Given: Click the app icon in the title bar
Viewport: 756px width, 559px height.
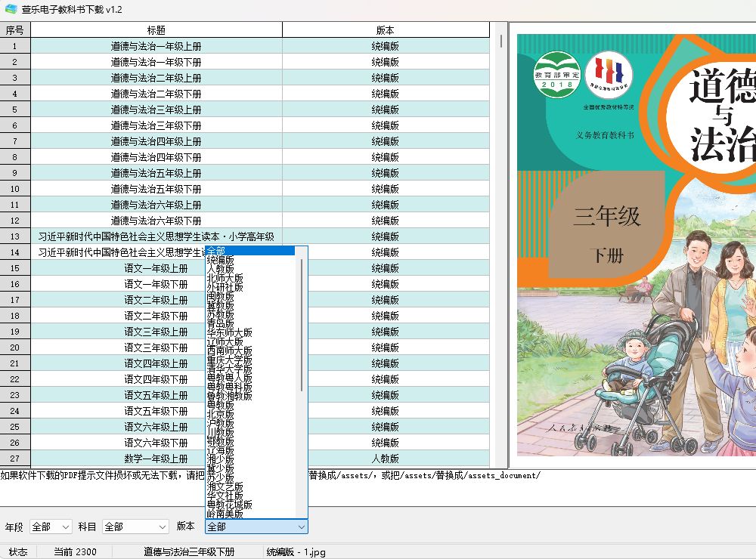Looking at the screenshot, I should tap(11, 11).
